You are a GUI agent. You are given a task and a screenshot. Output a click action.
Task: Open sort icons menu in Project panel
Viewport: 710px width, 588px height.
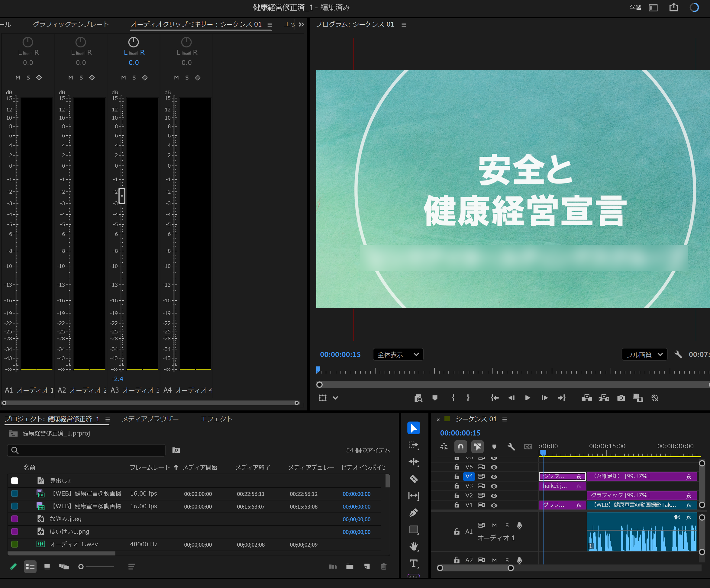point(131,566)
